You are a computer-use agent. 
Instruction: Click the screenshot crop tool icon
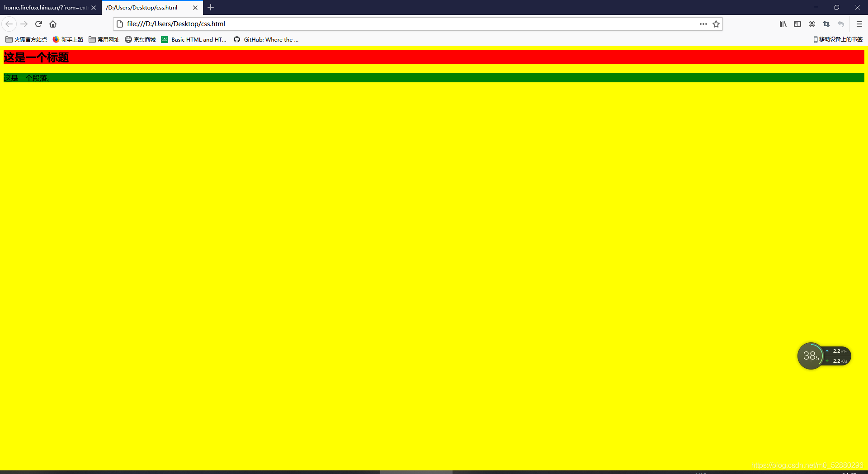coord(826,24)
